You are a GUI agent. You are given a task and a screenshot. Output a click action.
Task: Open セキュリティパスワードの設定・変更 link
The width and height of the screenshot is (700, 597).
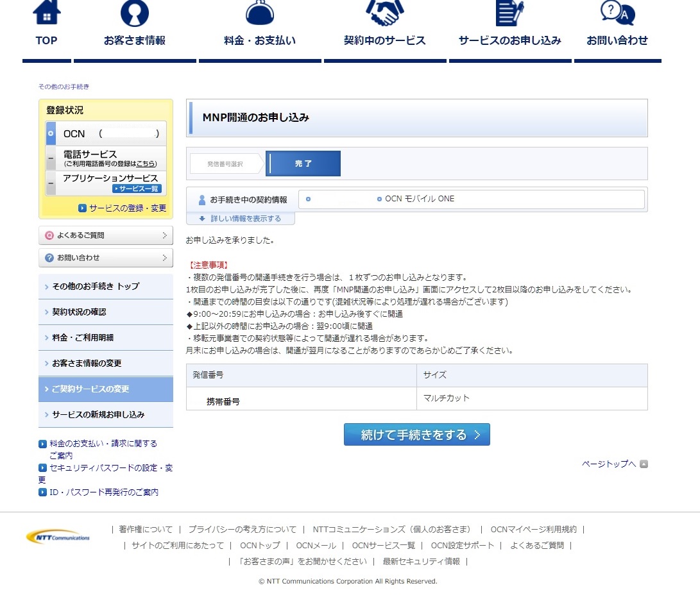tap(106, 474)
